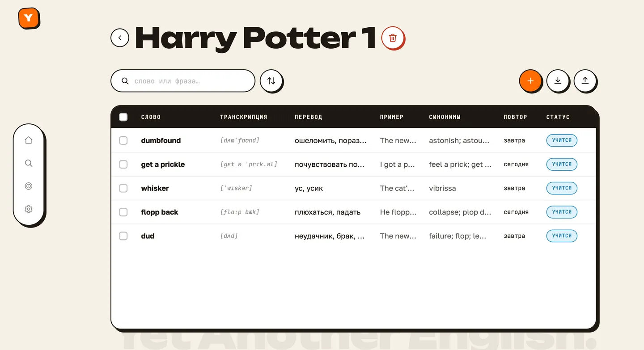Open Search from the sidebar

(x=29, y=163)
